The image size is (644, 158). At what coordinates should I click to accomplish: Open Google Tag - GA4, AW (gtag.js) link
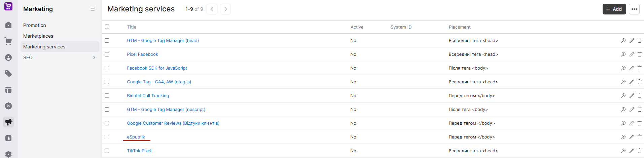(159, 82)
